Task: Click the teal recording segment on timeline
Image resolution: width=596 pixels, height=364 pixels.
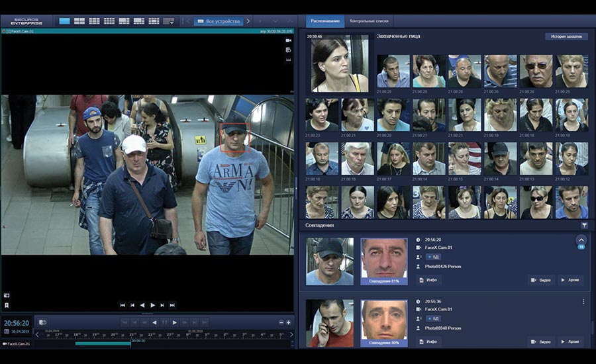Action: (x=103, y=343)
